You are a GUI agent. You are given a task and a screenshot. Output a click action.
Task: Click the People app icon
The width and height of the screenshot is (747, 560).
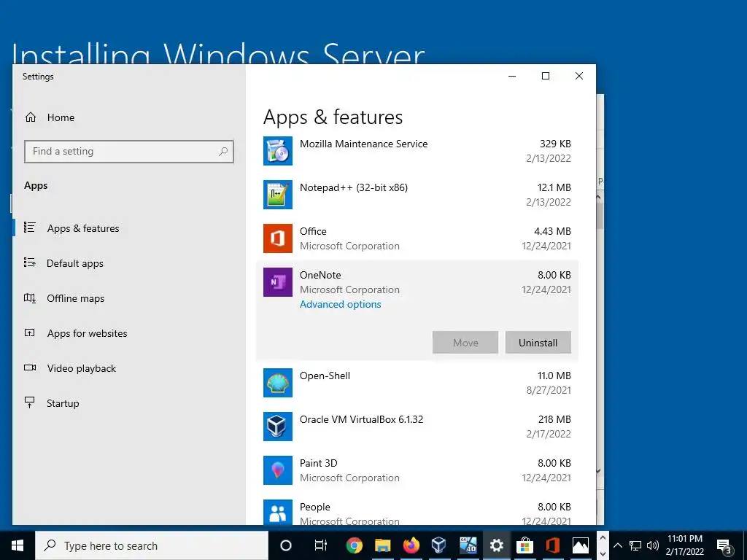point(278,512)
